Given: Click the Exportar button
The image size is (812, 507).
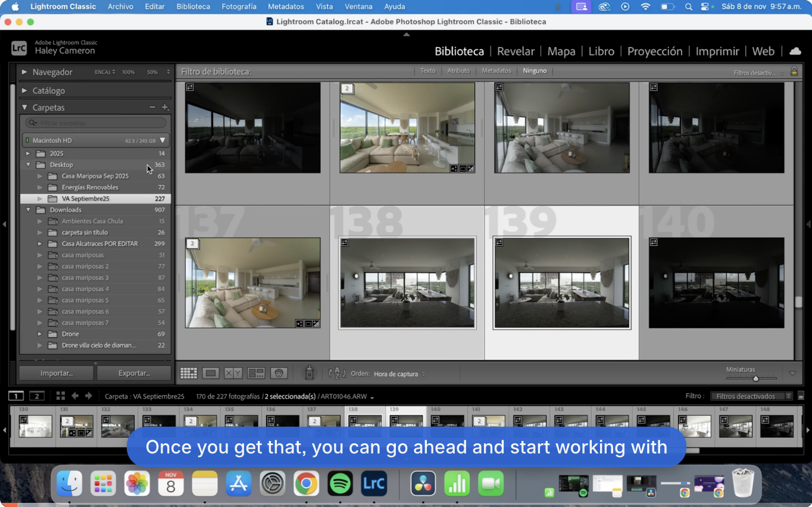Looking at the screenshot, I should coord(133,373).
